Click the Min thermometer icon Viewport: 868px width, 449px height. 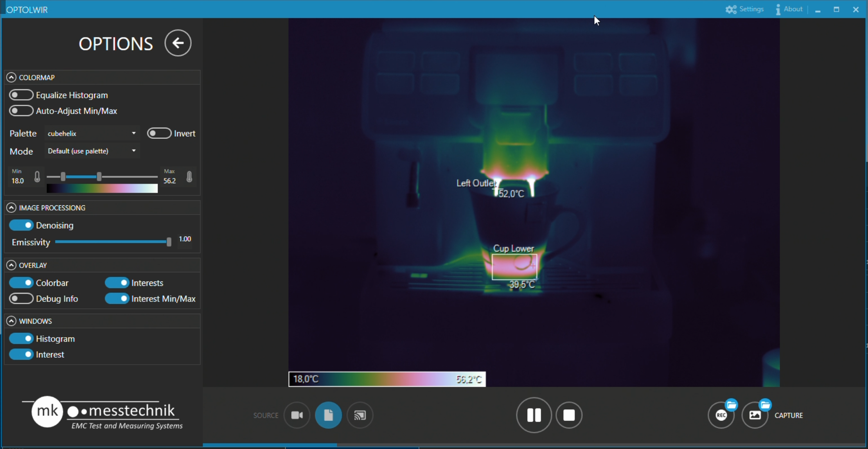coord(37,177)
